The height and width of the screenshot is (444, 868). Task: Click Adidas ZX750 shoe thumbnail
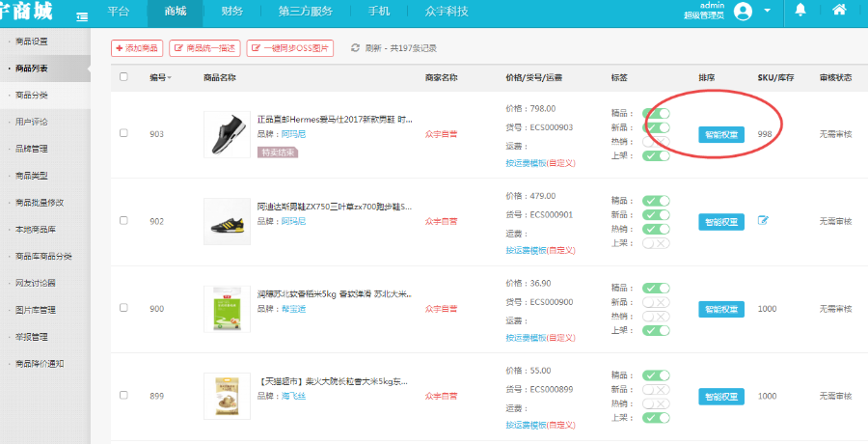227,222
